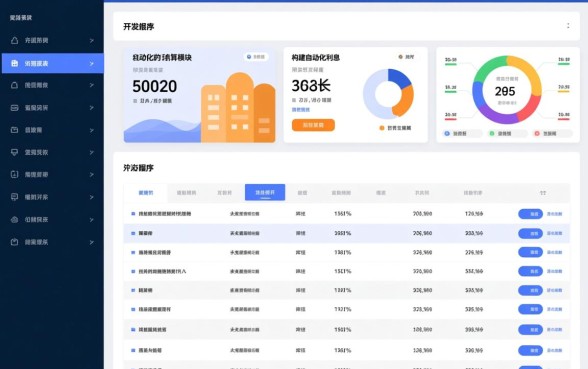The image size is (588, 369).
Task: Click the gray-dot label on the 构建自动化利息 card
Action: click(x=406, y=57)
